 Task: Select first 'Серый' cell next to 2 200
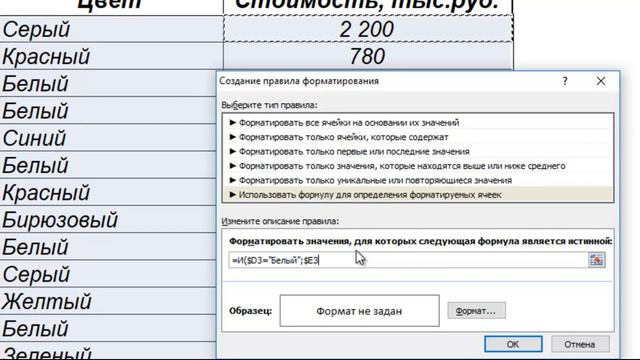pyautogui.click(x=111, y=29)
